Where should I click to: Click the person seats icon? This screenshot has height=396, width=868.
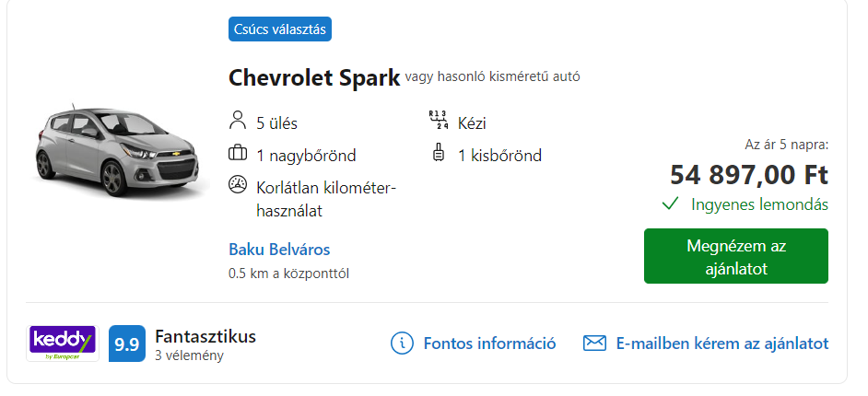coord(237,120)
